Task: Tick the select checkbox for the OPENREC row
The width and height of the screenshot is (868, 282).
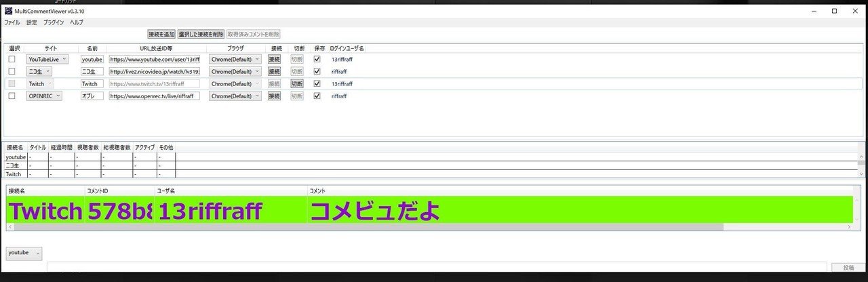Action: tap(12, 96)
